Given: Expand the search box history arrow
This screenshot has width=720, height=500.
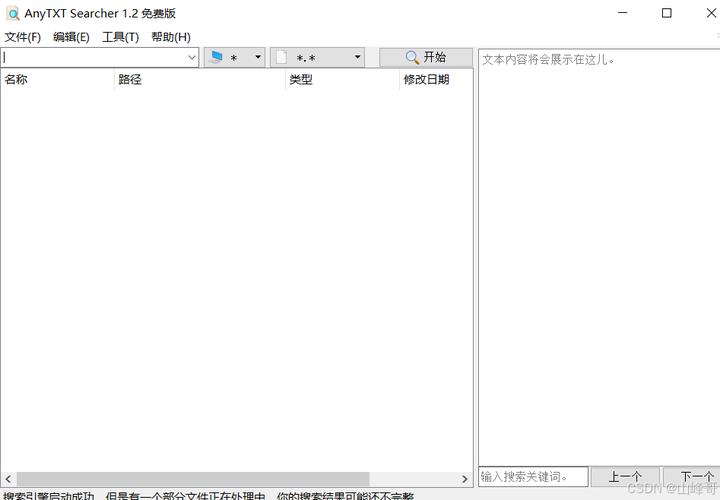Looking at the screenshot, I should 192,58.
